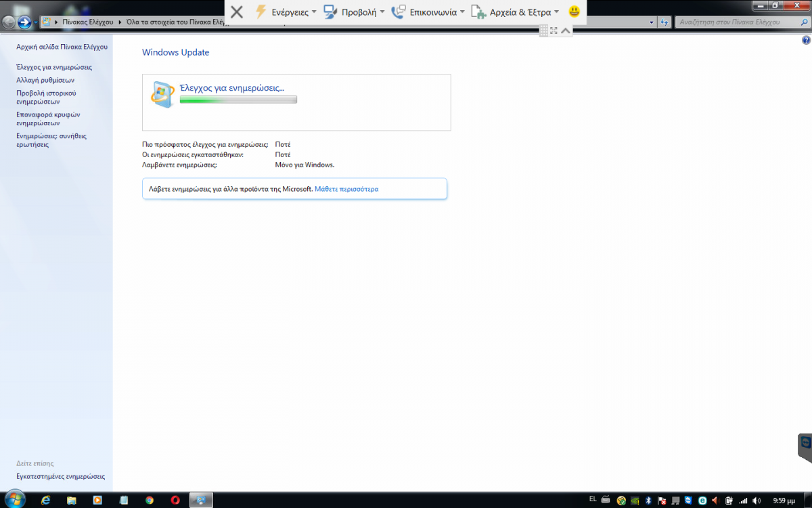The width and height of the screenshot is (812, 508).
Task: Click 'Οι ενημερώσεις εγκαταστάθηκαν:' label
Action: tap(193, 154)
